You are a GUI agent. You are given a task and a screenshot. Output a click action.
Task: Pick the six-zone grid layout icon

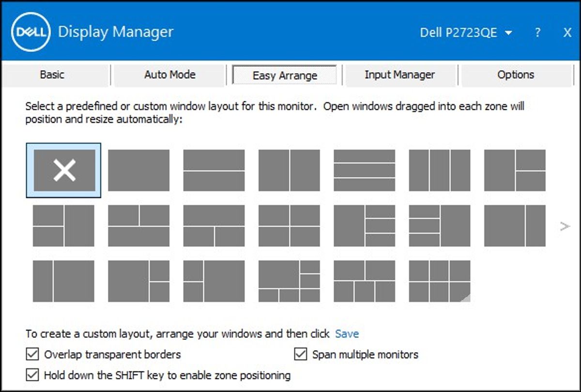tap(439, 281)
